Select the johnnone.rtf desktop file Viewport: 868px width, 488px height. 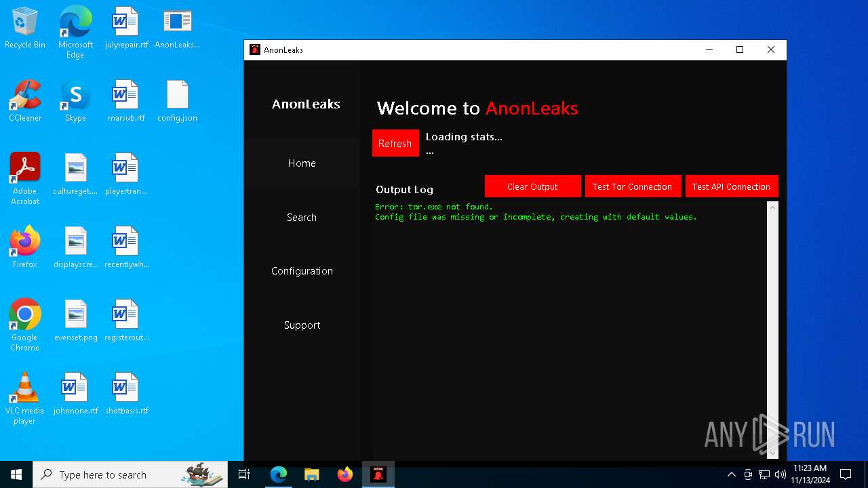(x=75, y=393)
